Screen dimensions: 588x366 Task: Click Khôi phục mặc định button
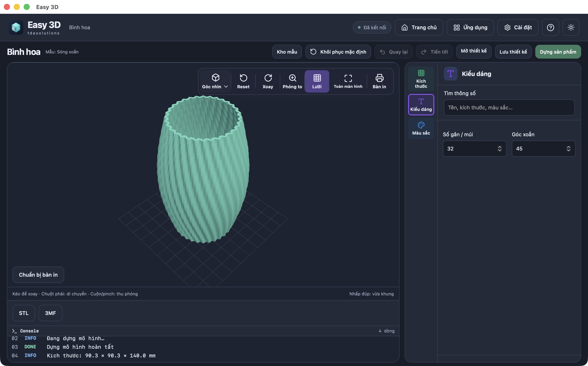point(338,52)
